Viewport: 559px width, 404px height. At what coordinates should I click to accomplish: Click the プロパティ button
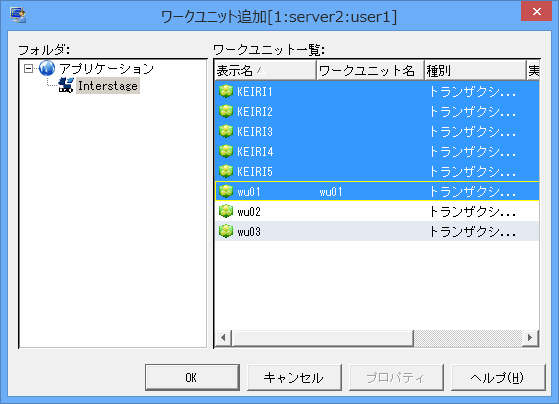point(396,377)
